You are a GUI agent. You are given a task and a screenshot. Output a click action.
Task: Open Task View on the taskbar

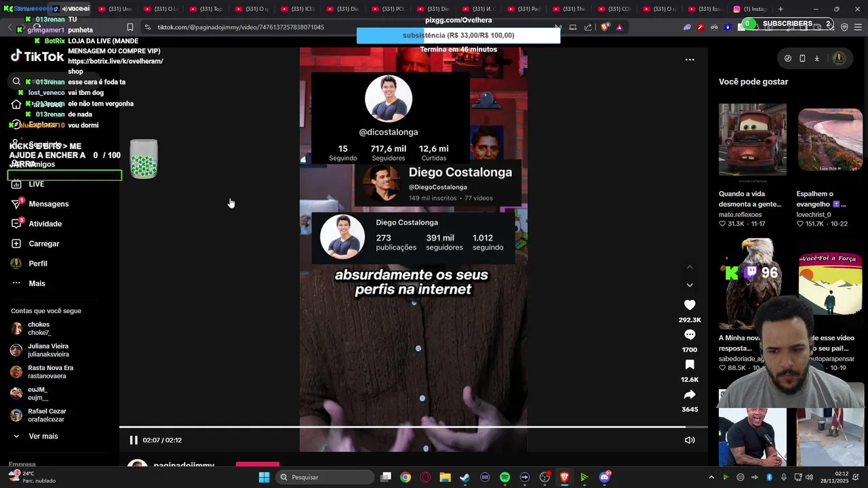point(386,477)
